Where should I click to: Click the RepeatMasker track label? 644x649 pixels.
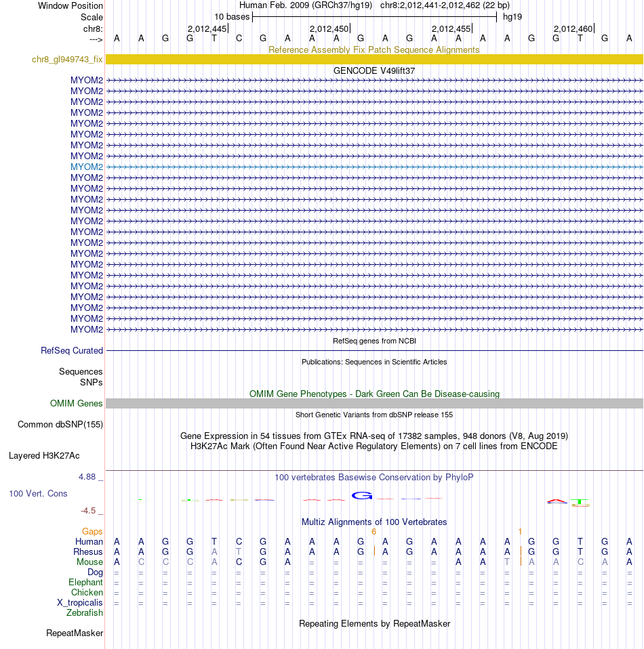[75, 633]
